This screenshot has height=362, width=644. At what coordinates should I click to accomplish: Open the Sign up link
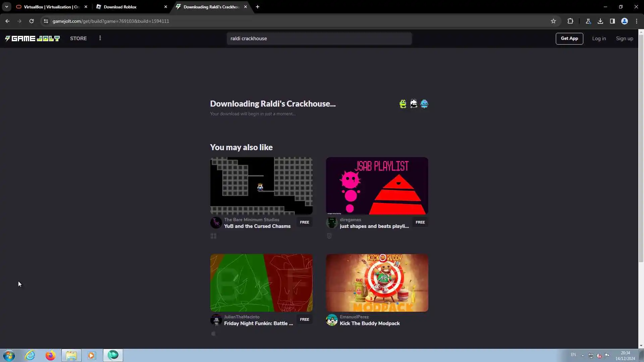pos(624,39)
